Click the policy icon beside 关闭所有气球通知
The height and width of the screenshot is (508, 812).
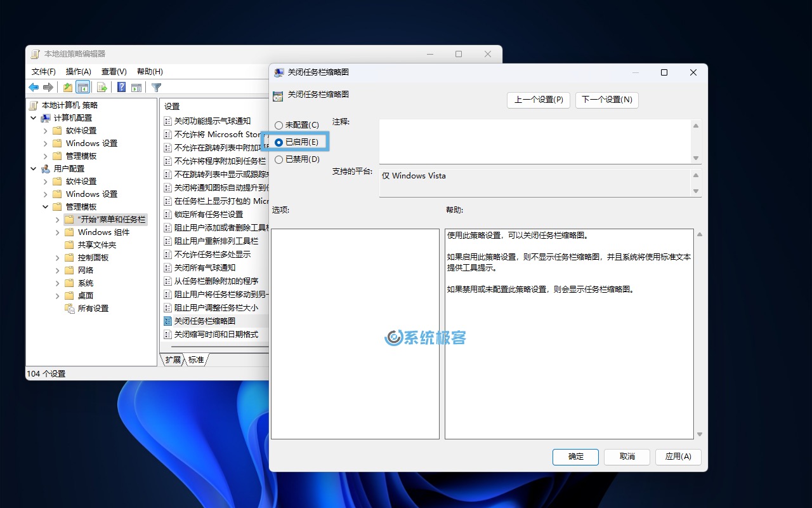pyautogui.click(x=167, y=268)
